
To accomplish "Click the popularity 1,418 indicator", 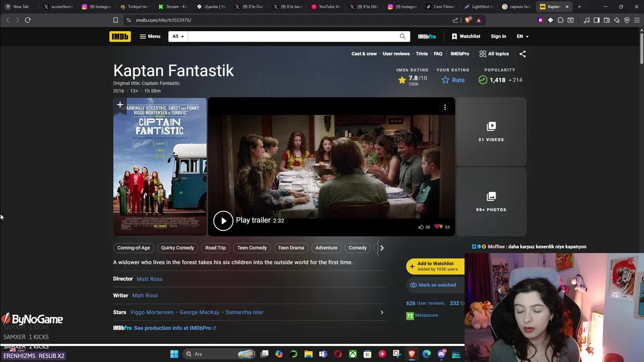I will (500, 80).
